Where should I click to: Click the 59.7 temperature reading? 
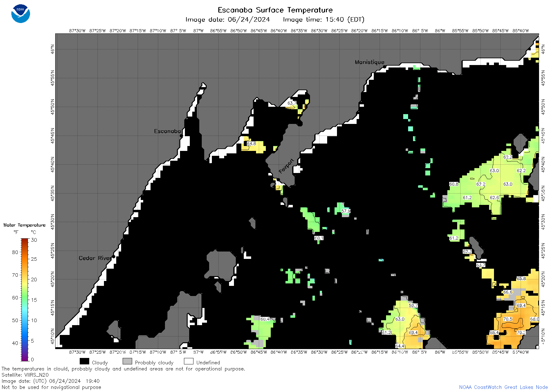pos(413,306)
